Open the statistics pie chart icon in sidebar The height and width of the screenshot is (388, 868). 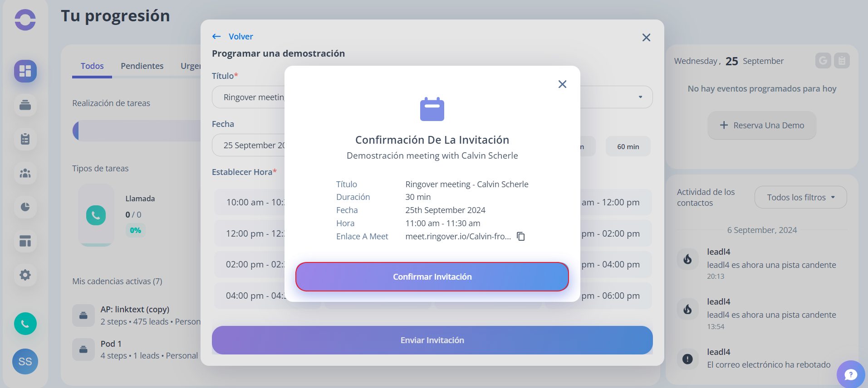(x=25, y=207)
